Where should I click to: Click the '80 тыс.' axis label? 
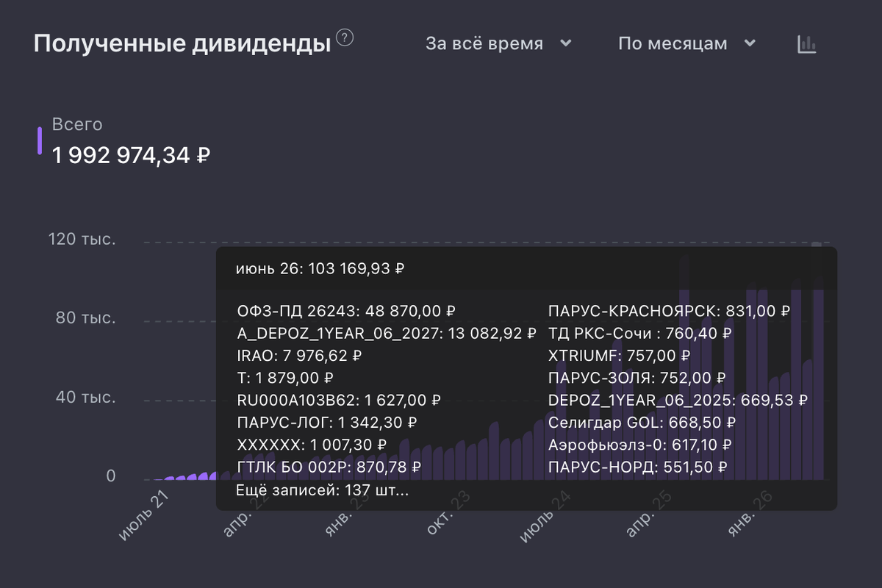[86, 318]
